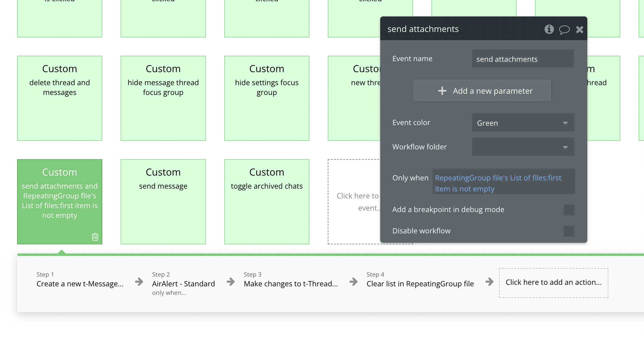Image resolution: width=644 pixels, height=342 pixels.
Task: Click arrow between Step 1 and Step 2
Action: click(139, 281)
